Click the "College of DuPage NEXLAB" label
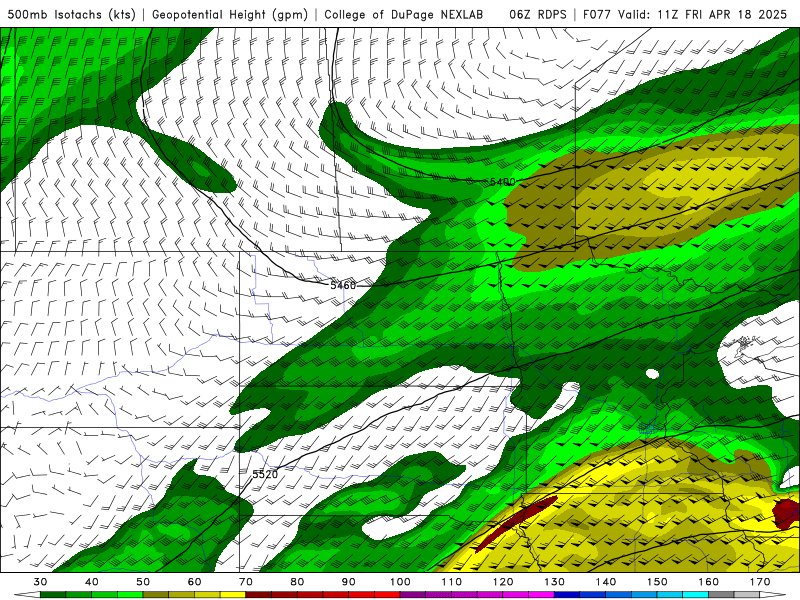 coord(404,14)
